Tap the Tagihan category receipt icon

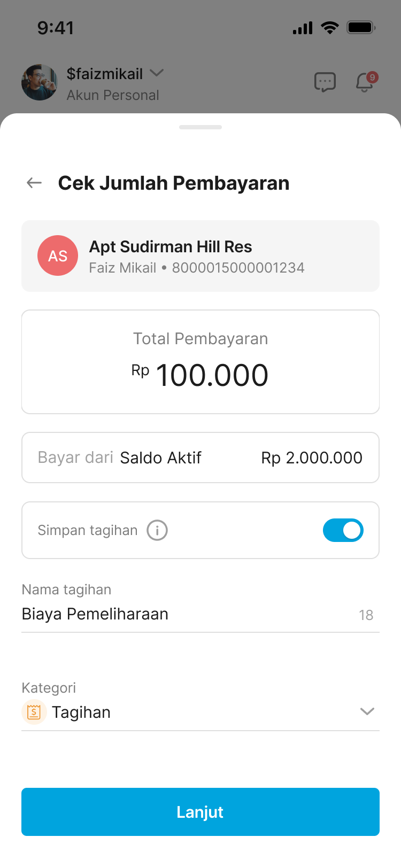coord(34,712)
